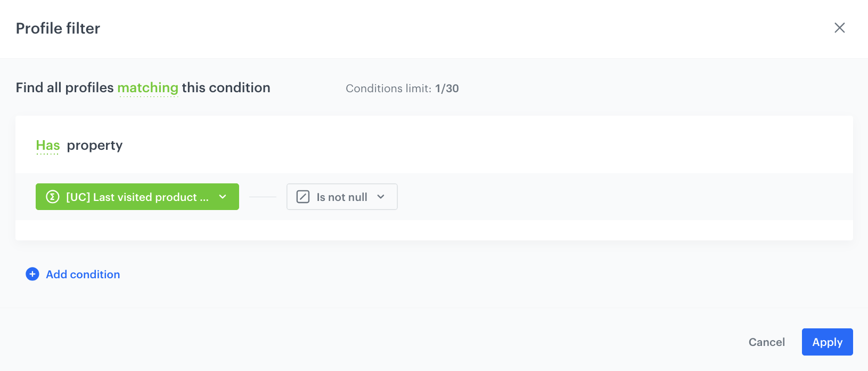Click the 'Profile filter' title text
The height and width of the screenshot is (371, 868).
pos(58,28)
